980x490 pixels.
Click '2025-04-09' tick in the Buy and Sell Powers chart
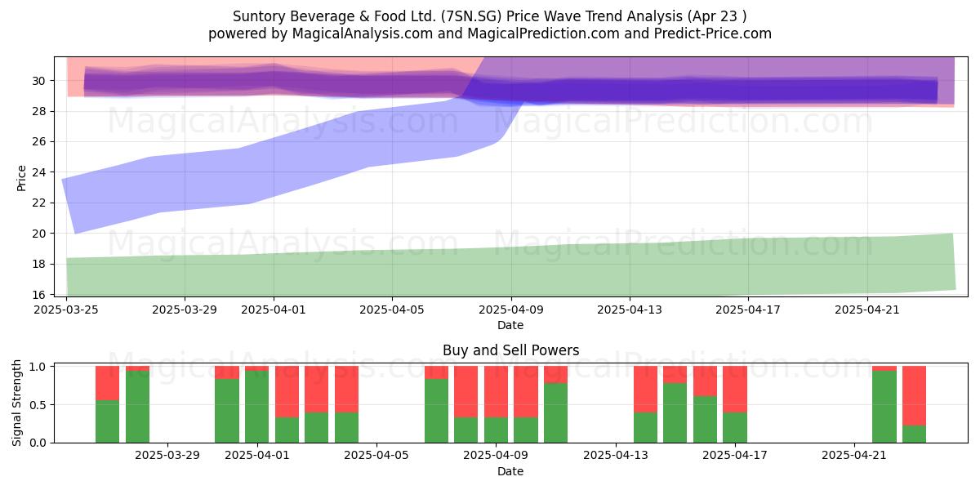496,457
